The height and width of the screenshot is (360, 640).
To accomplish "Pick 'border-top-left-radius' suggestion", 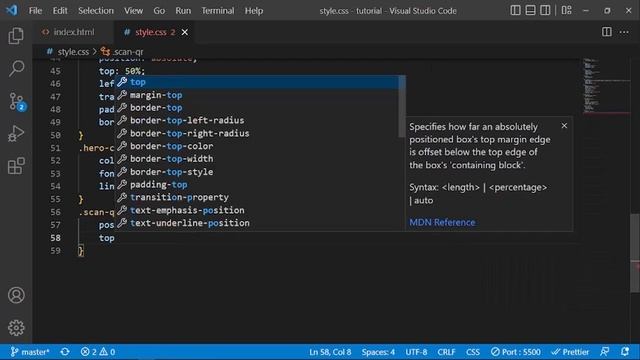I will (x=258, y=120).
